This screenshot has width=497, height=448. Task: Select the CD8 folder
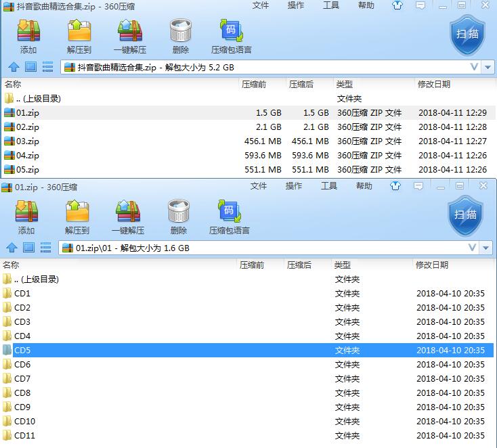22,393
